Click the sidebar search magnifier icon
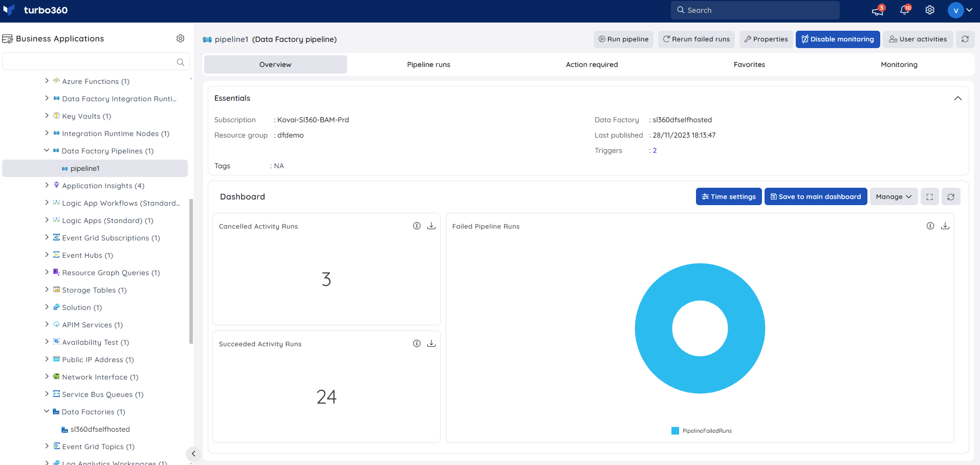 (x=180, y=62)
